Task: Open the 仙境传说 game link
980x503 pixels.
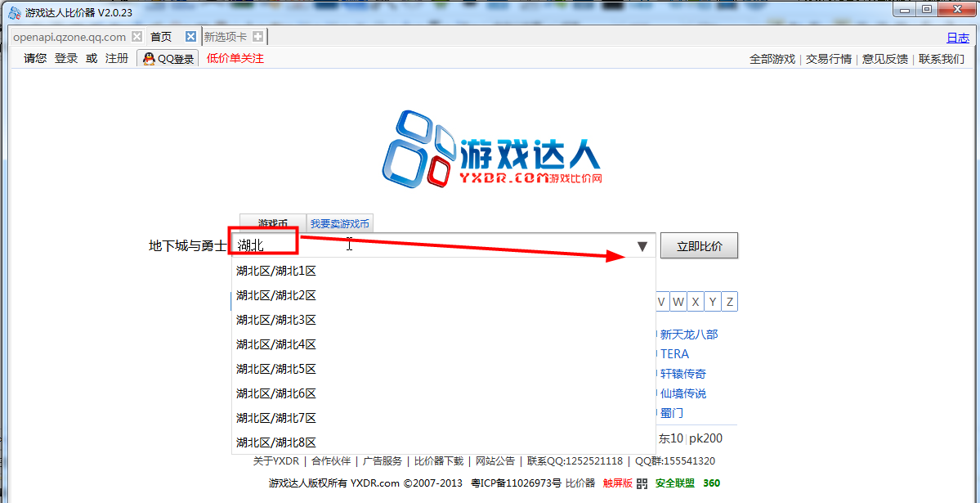Action: point(683,393)
